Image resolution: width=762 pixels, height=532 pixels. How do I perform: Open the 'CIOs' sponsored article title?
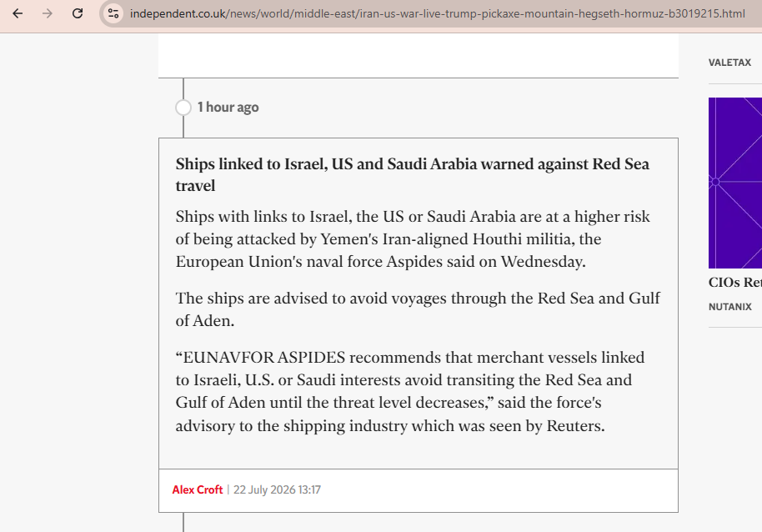coord(735,283)
